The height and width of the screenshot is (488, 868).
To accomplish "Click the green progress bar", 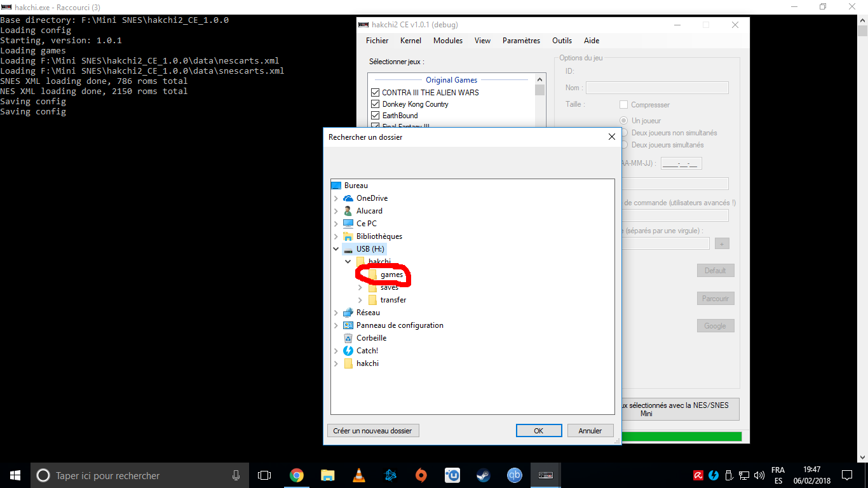I will (x=681, y=437).
